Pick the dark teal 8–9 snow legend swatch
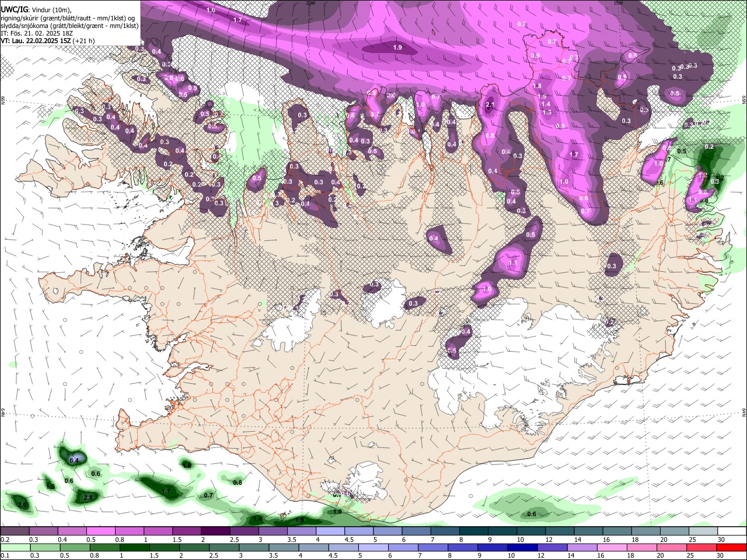Image resolution: width=747 pixels, height=560 pixels. (x=473, y=531)
